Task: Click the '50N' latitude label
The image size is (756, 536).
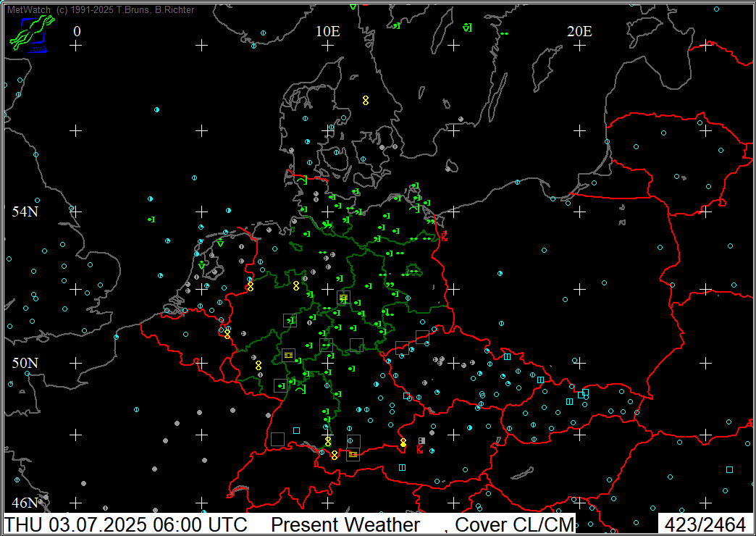Action: [25, 363]
